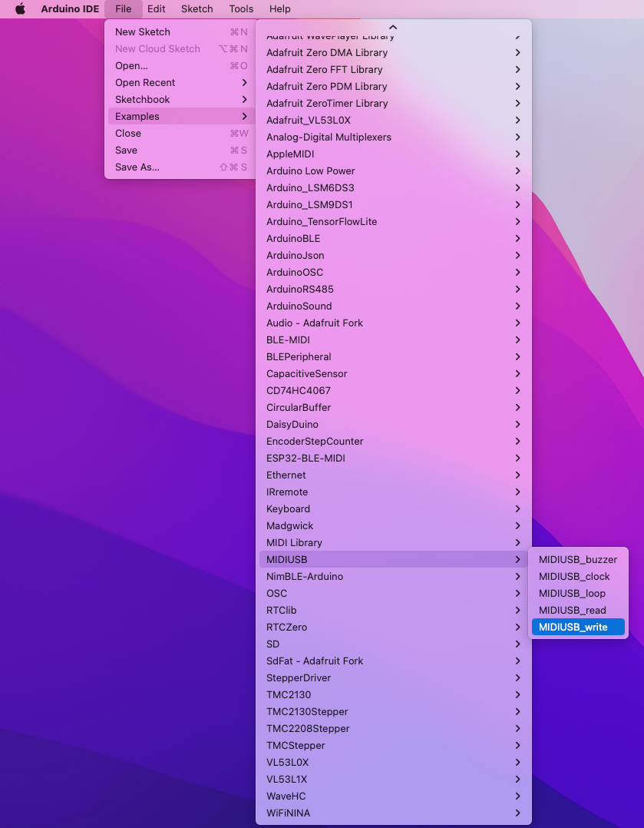Expand Analog-Digital Multiplexers examples
The image size is (644, 828).
pyautogui.click(x=393, y=137)
